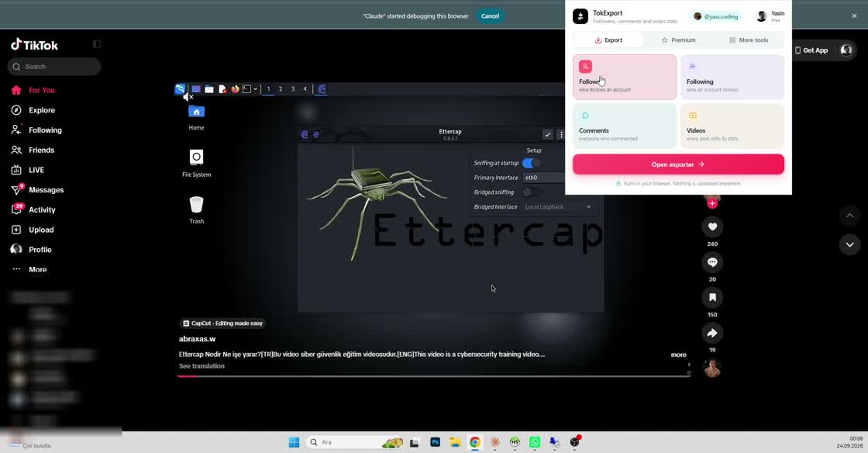Click Ettercap checkmark accept button in video
868x453 pixels.
pos(547,134)
